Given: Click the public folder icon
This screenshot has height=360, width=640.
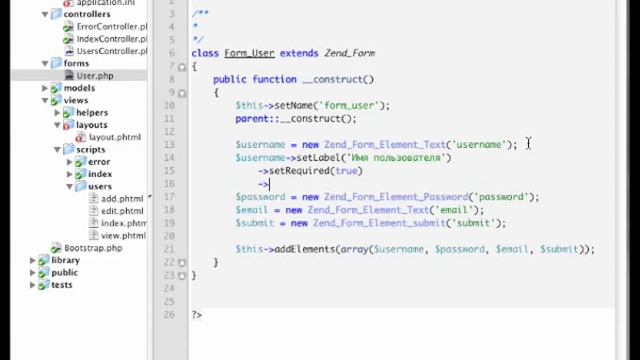Looking at the screenshot, I should click(44, 272).
